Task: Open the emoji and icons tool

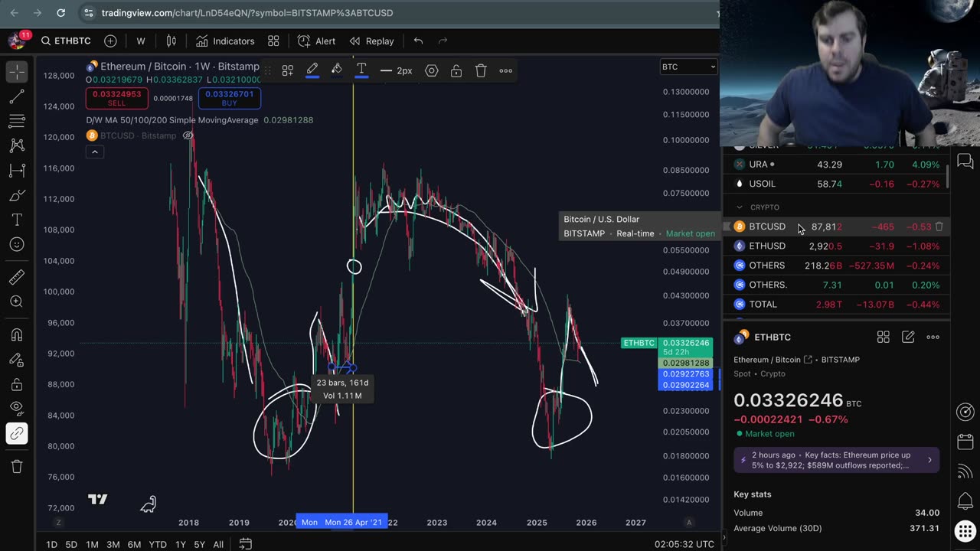Action: (x=17, y=245)
